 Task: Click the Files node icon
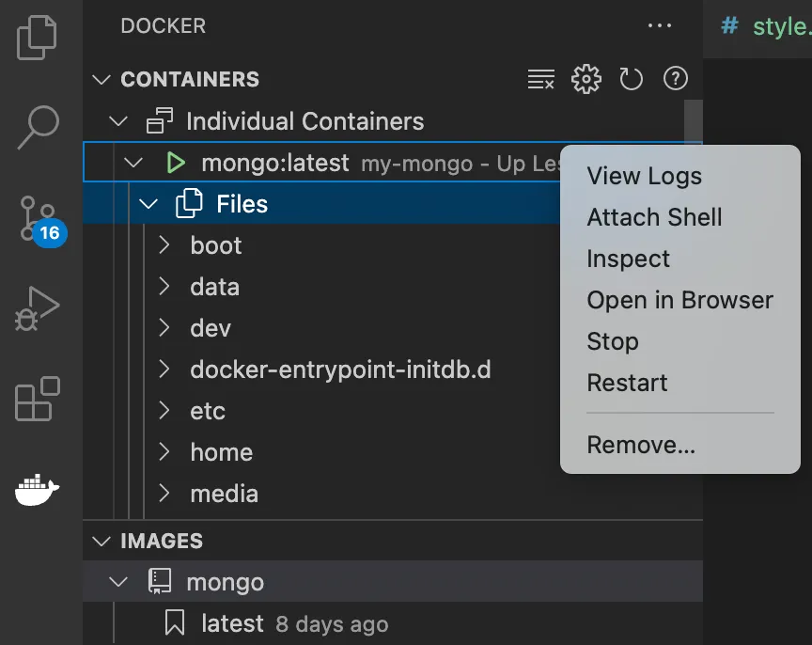click(x=189, y=203)
